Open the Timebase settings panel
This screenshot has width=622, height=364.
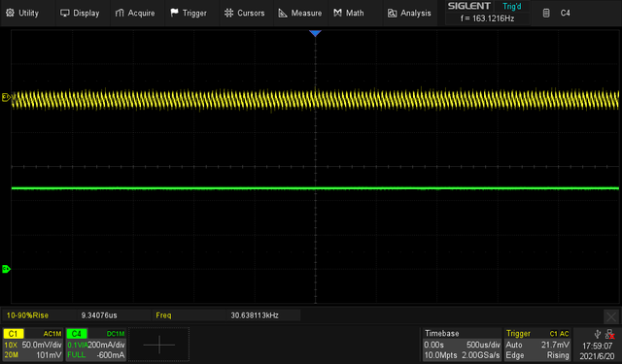[x=462, y=345]
